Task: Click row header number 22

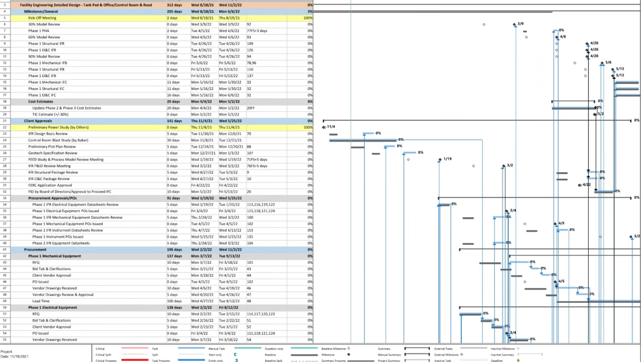Action: point(5,127)
